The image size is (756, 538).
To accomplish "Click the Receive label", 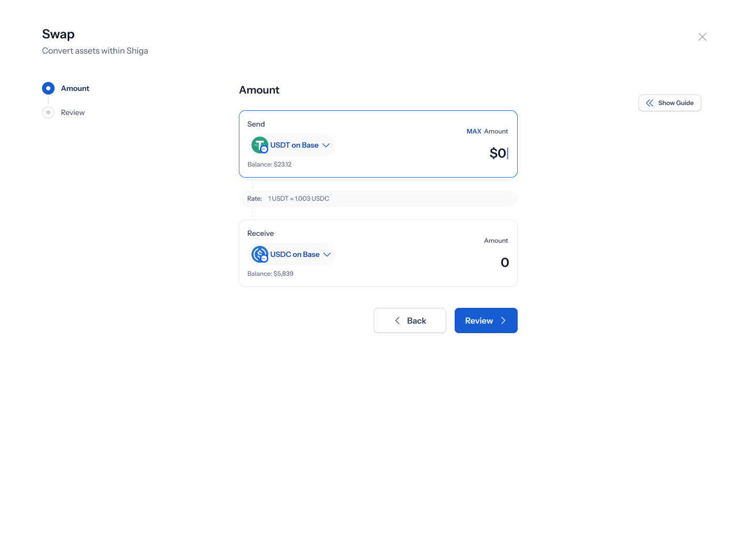I will [x=260, y=233].
